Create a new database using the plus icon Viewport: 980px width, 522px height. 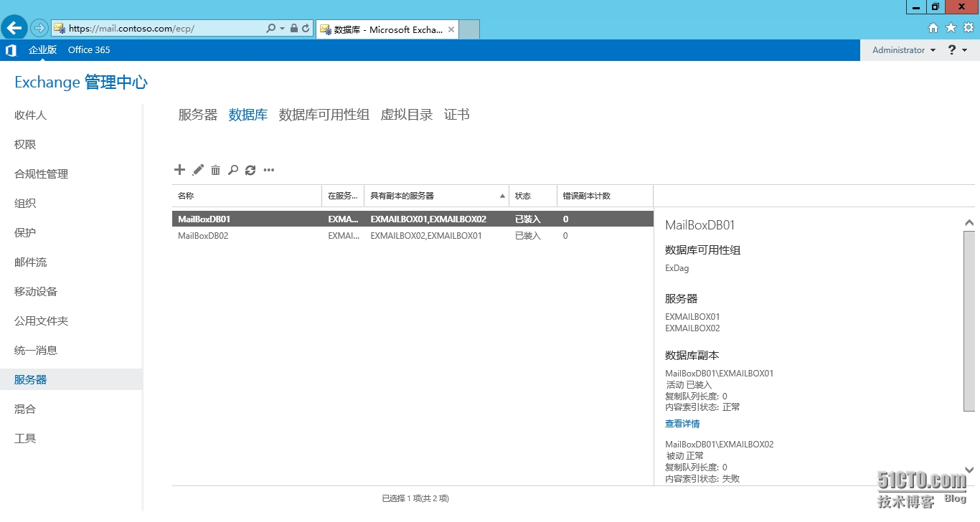tap(179, 170)
